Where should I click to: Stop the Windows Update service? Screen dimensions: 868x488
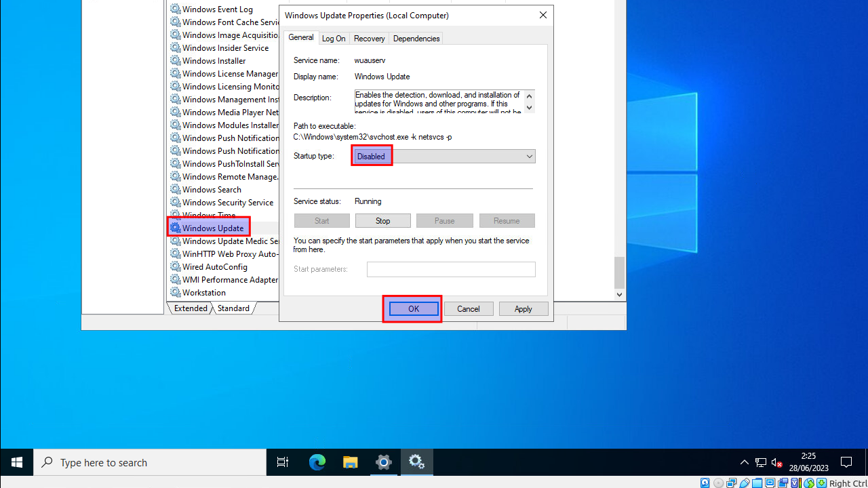383,221
